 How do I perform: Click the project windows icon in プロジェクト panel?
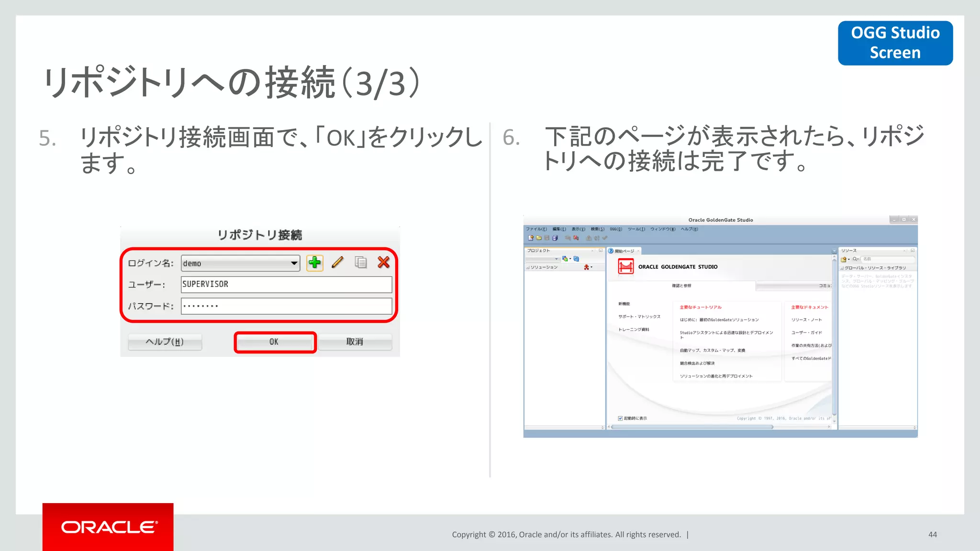pos(565,259)
